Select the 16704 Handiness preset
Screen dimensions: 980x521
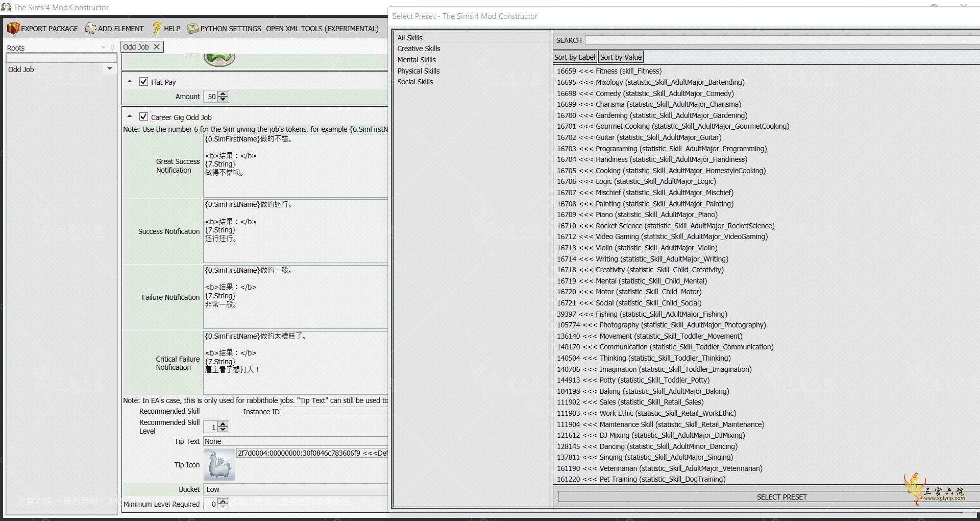(x=652, y=159)
